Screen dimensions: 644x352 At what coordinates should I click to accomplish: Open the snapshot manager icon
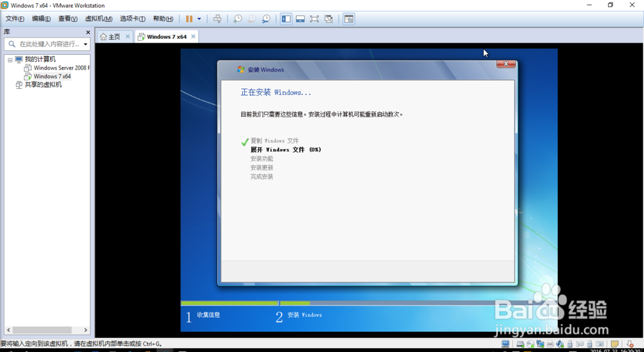(266, 19)
